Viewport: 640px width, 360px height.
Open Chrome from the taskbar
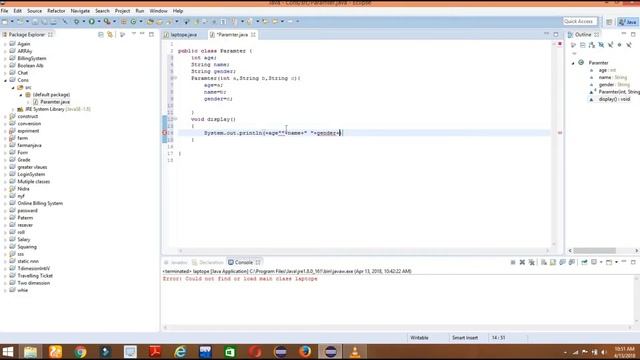[80, 352]
